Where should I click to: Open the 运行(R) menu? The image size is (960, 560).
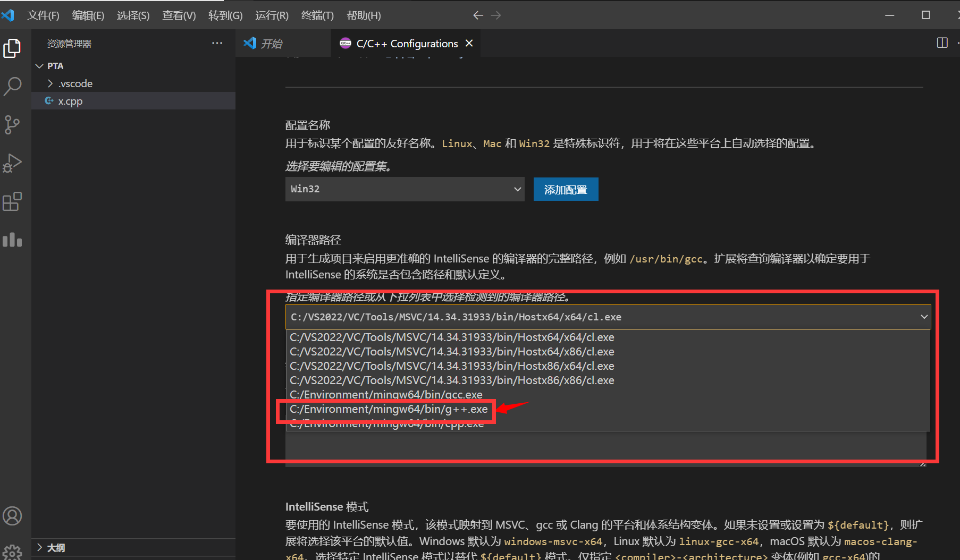coord(272,15)
